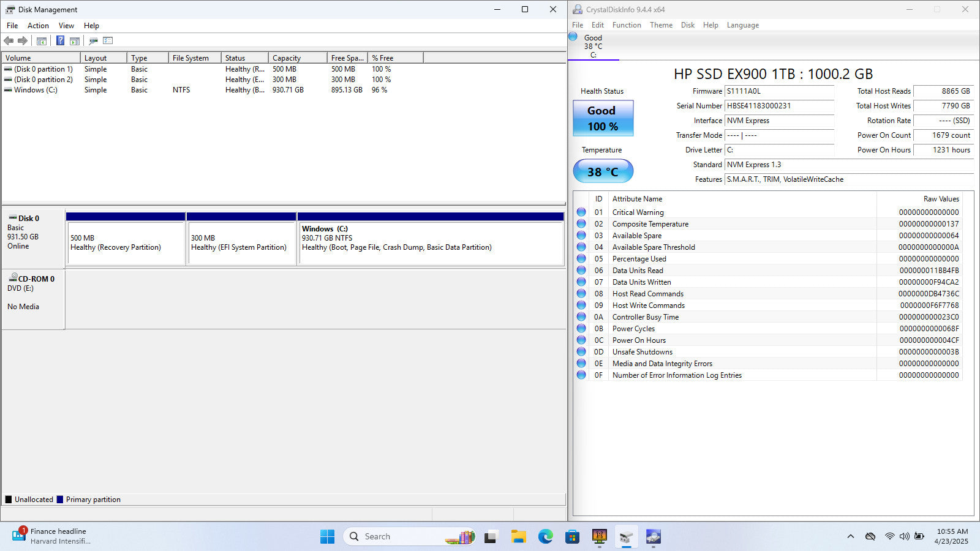Click the status orb for Power Cycles
This screenshot has height=551, width=980.
click(x=581, y=328)
